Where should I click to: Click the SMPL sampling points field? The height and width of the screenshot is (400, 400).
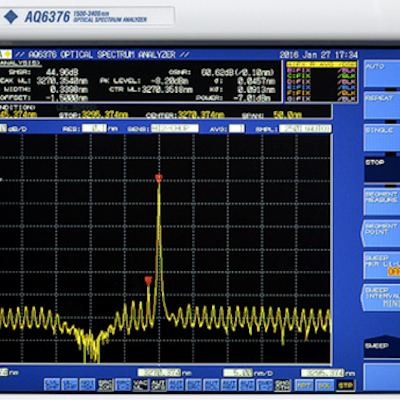[x=305, y=128]
